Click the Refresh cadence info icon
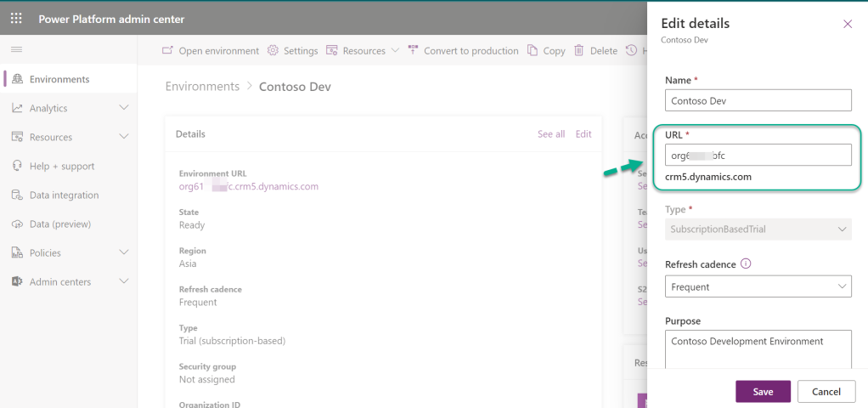Screen dimensions: 868x408 click(746, 263)
